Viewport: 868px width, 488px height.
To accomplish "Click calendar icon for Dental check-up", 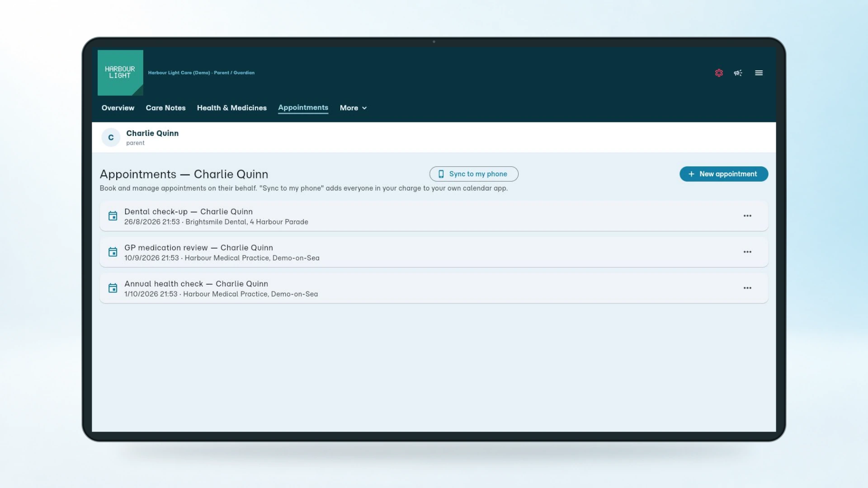I will 113,216.
